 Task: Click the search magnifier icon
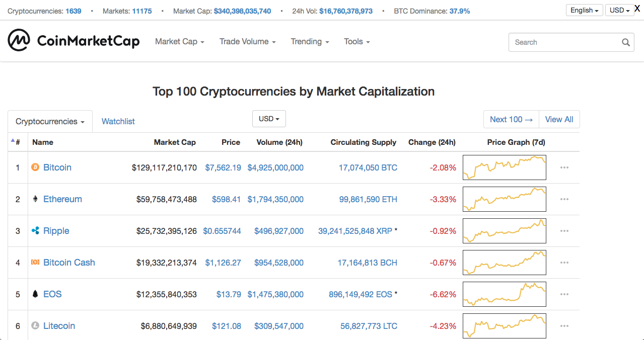626,42
